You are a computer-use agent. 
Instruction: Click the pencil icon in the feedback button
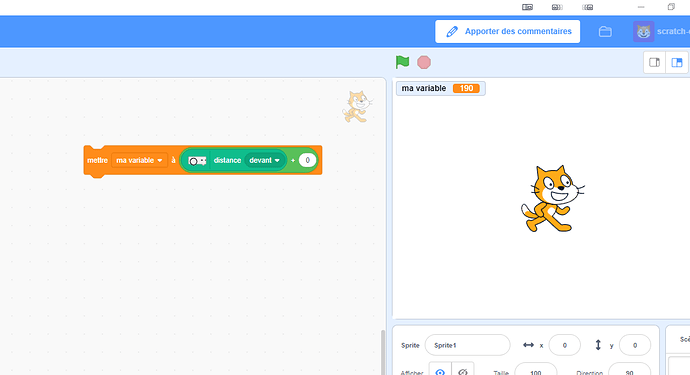(x=452, y=32)
